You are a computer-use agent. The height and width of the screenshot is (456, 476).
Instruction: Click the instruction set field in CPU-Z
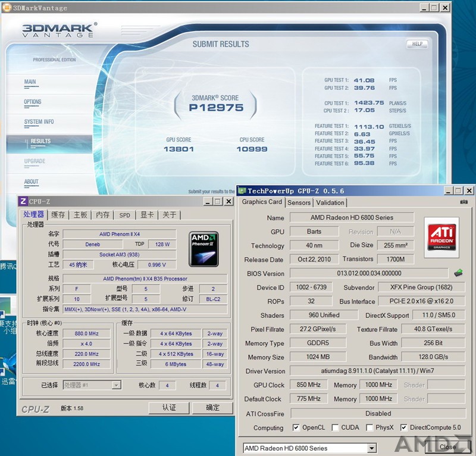point(145,310)
